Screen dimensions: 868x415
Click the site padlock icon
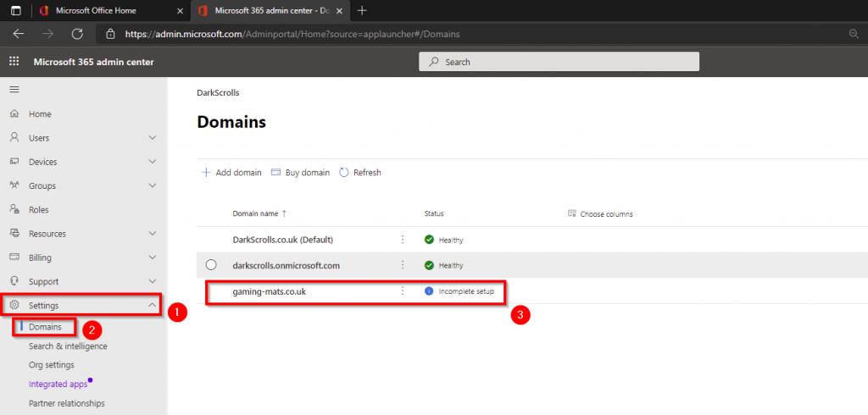pyautogui.click(x=111, y=34)
